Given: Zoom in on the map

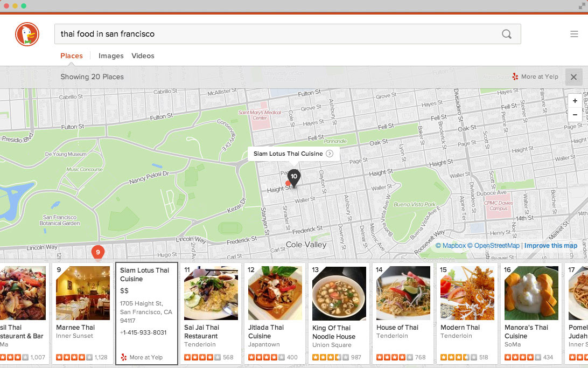Looking at the screenshot, I should [x=575, y=101].
